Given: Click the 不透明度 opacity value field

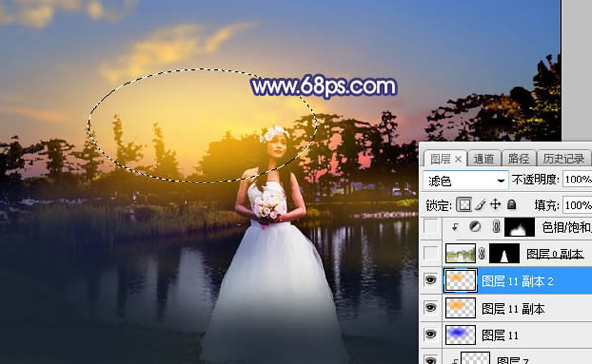Looking at the screenshot, I should 577,180.
